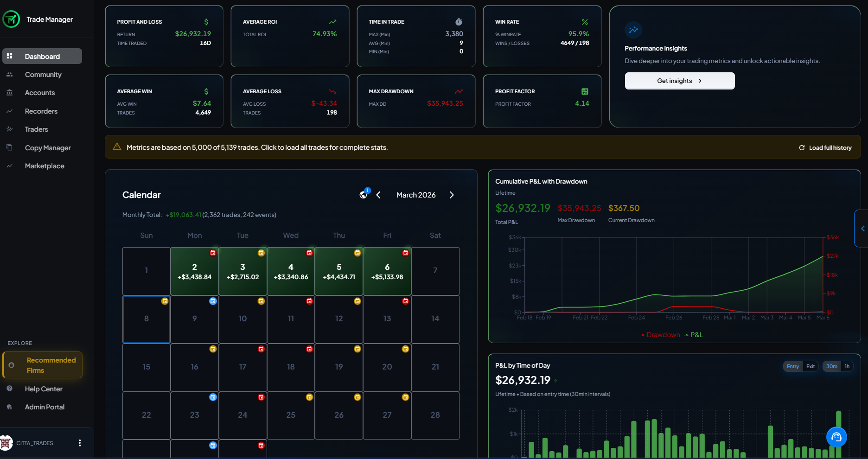The image size is (868, 459).
Task: Open the Marketplace section
Action: click(x=9, y=166)
